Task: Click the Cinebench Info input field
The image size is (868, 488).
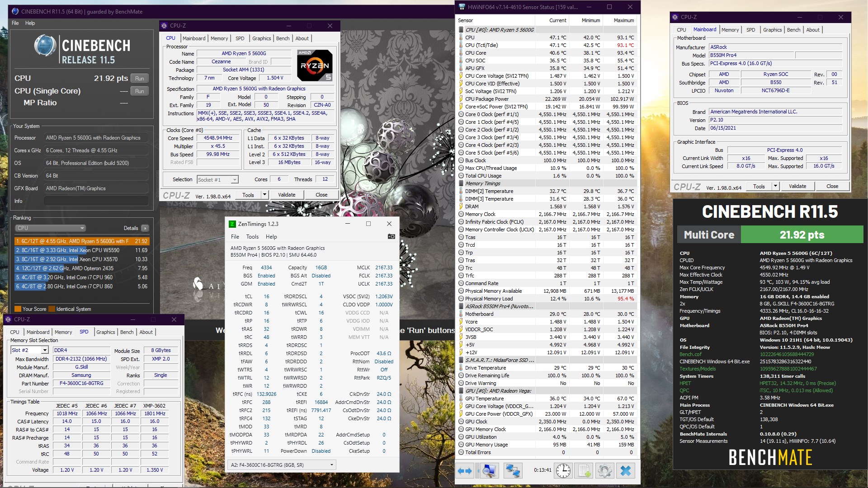Action: pos(96,201)
